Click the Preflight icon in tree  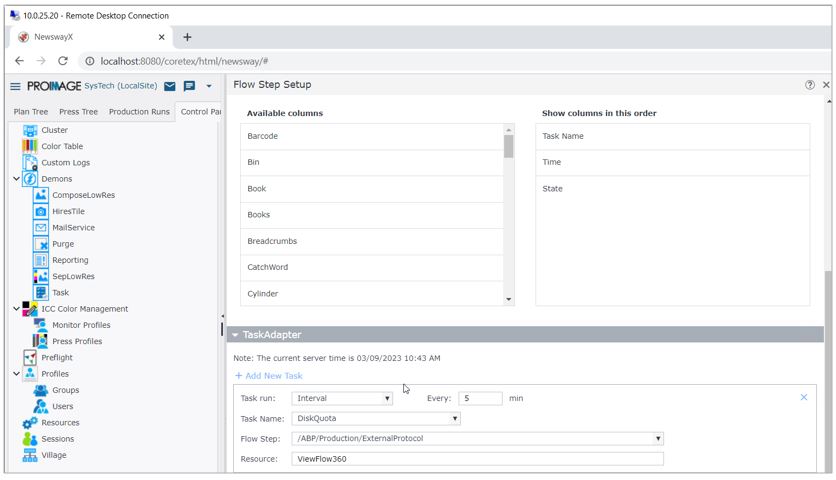[30, 358]
